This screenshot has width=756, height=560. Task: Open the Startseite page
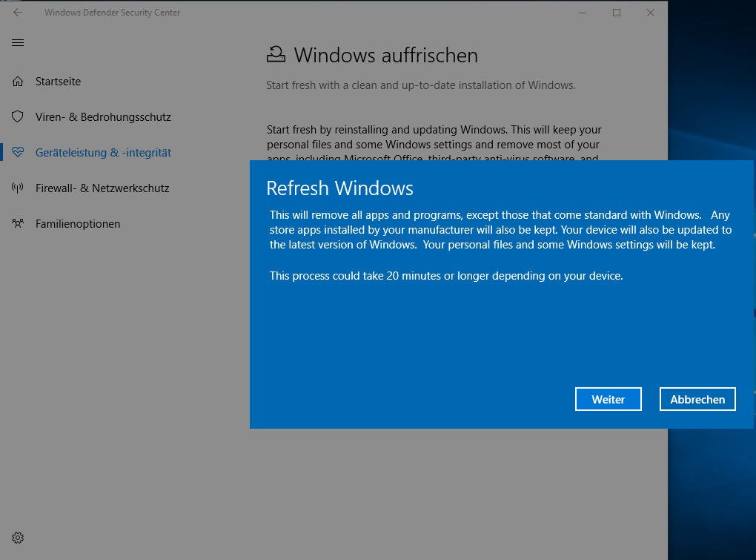click(58, 81)
